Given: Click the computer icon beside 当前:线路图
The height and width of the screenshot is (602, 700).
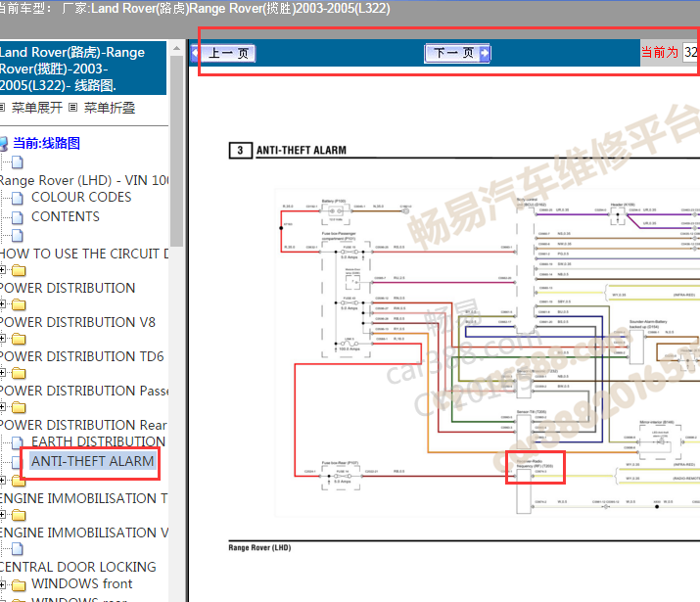Looking at the screenshot, I should click(x=4, y=144).
